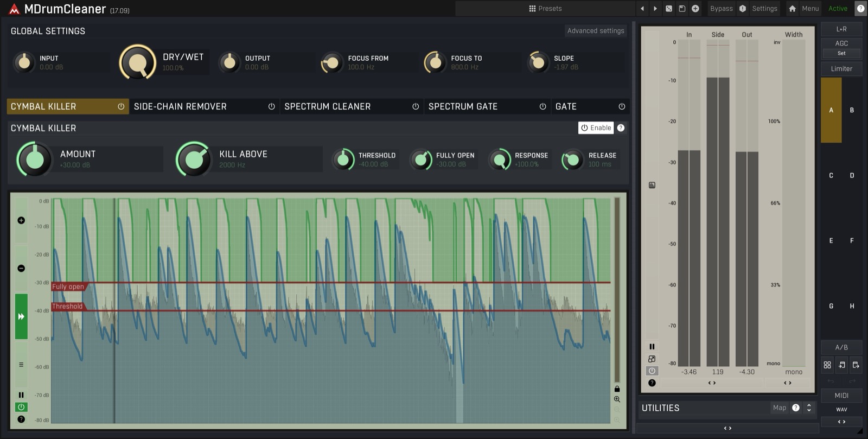The height and width of the screenshot is (439, 868).
Task: Open help for Cymbal Killer section
Action: (x=621, y=128)
